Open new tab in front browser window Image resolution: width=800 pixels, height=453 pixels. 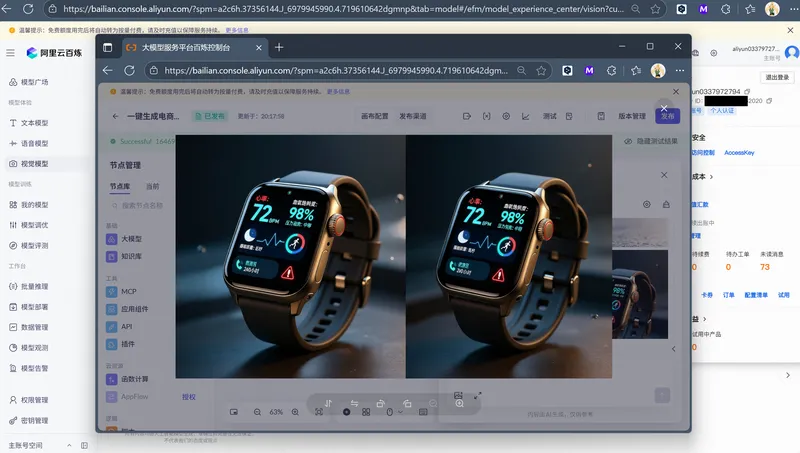pos(279,47)
